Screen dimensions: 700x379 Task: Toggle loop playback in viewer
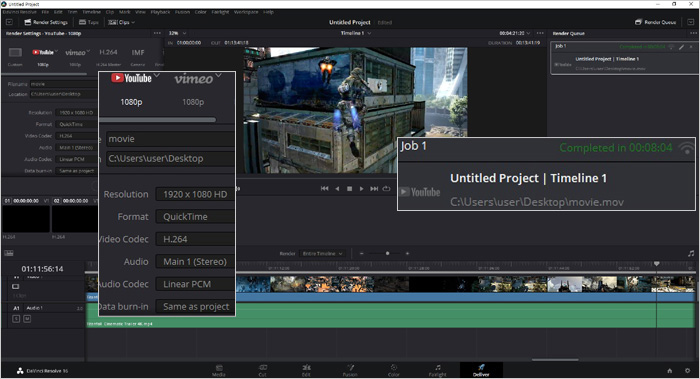pos(387,189)
